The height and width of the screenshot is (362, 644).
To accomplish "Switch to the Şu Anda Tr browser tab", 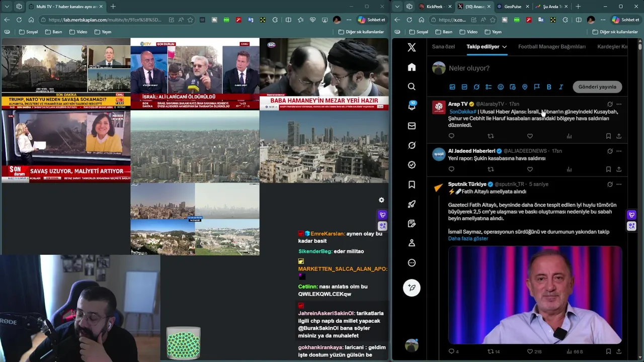I will point(551,7).
